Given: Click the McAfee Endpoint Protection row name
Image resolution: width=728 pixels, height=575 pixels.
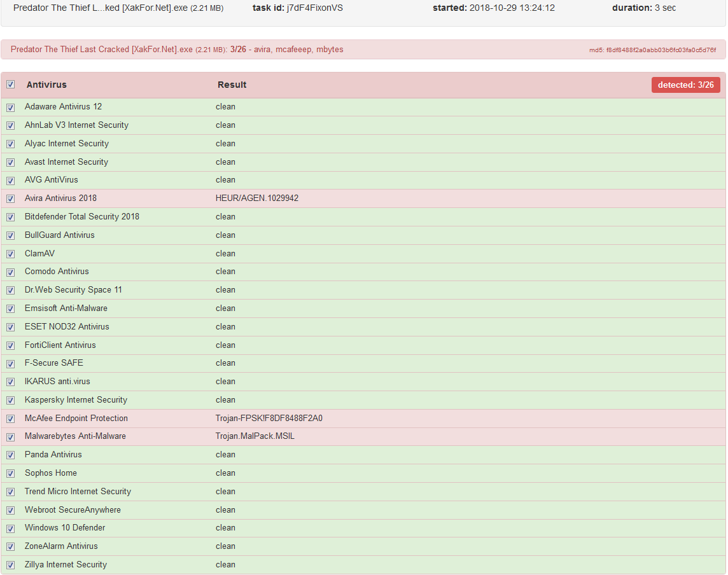Looking at the screenshot, I should [x=76, y=418].
